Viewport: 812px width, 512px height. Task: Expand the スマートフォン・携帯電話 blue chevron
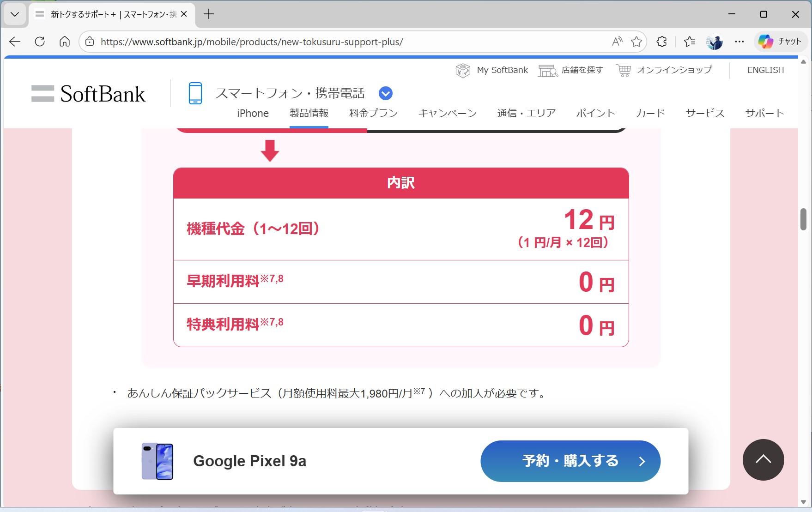385,93
